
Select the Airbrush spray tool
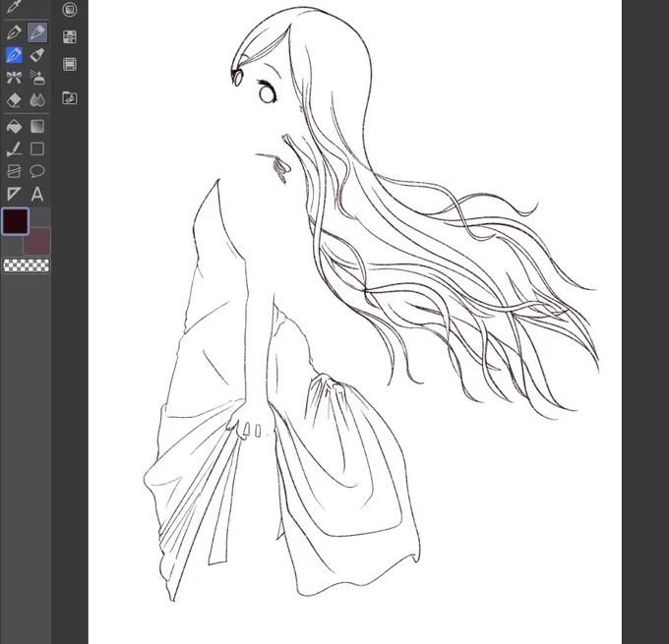37,78
